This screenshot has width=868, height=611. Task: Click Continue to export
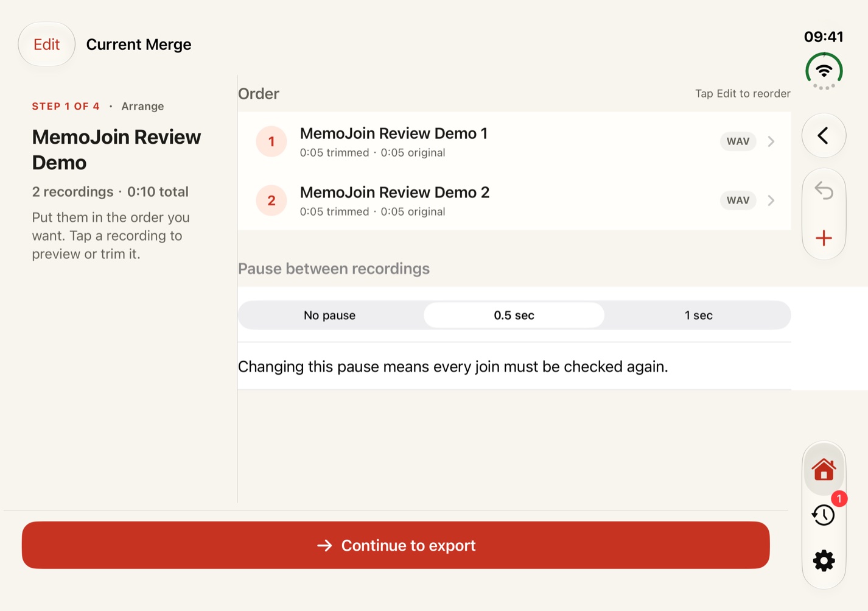pos(396,545)
